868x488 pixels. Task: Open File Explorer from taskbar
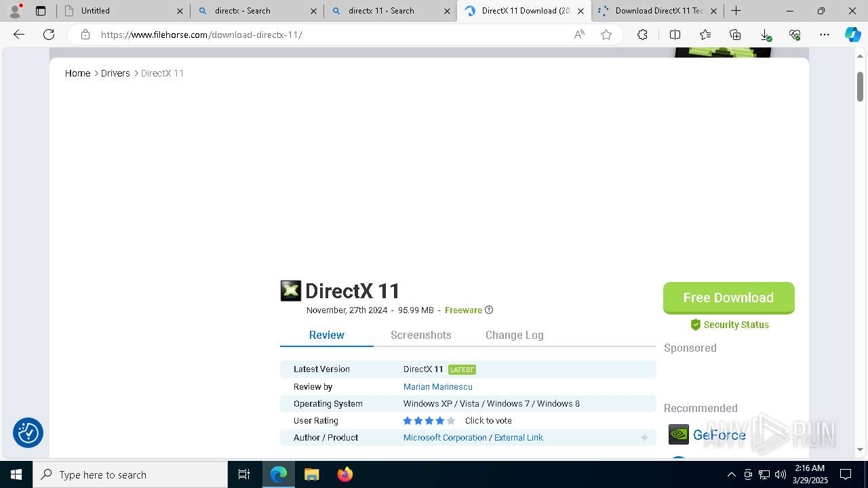311,474
